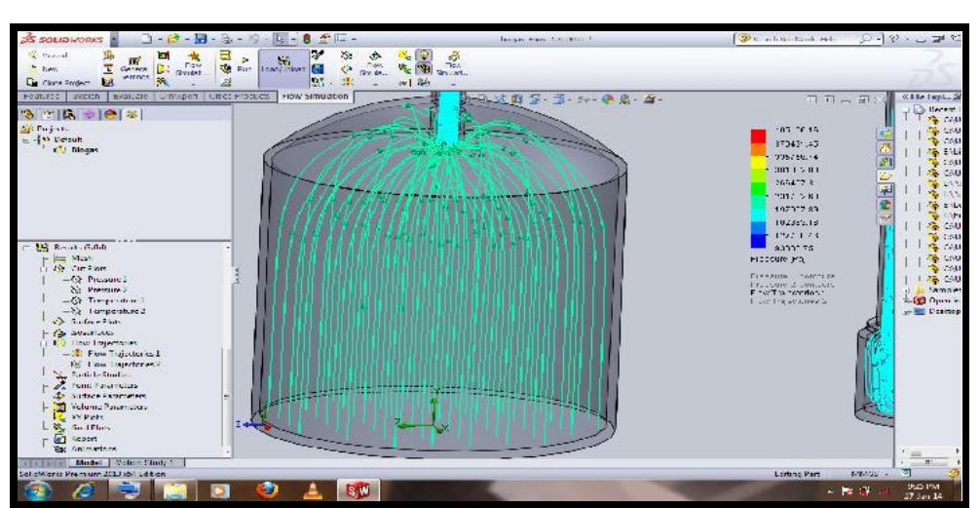Open VLC media player from taskbar
The height and width of the screenshot is (508, 980).
(x=311, y=488)
